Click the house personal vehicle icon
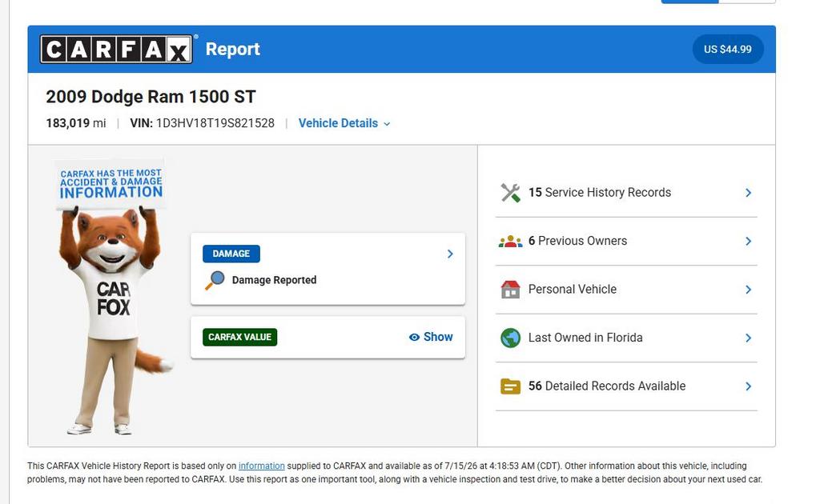The image size is (820, 504). 510,290
